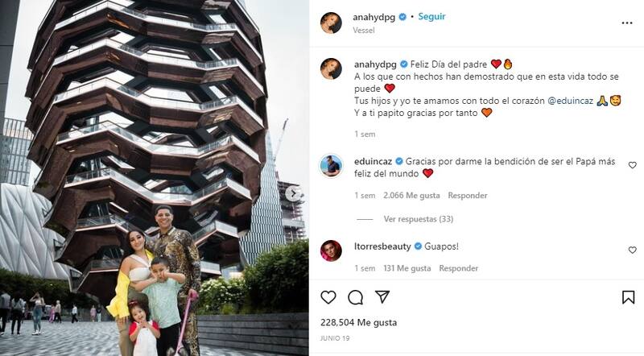Go to the next photo with the arrow
Image resolution: width=644 pixels, height=356 pixels.
pyautogui.click(x=293, y=193)
